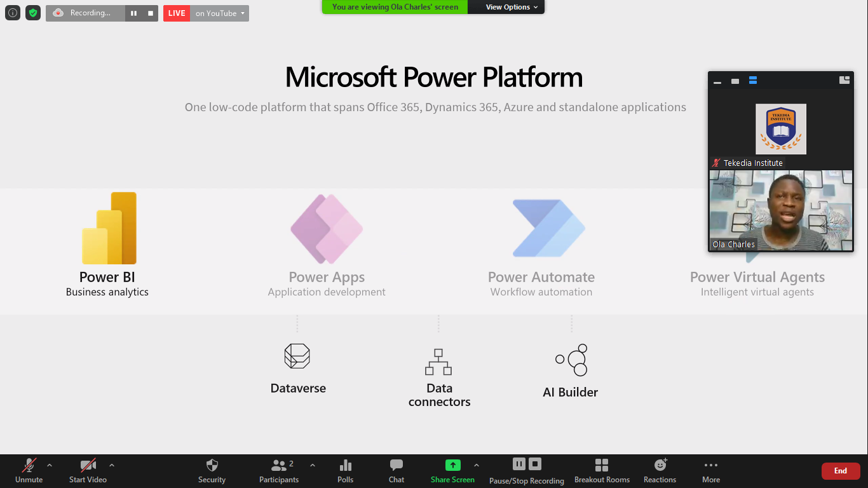Expand video options arrow beside Start Video

(112, 465)
